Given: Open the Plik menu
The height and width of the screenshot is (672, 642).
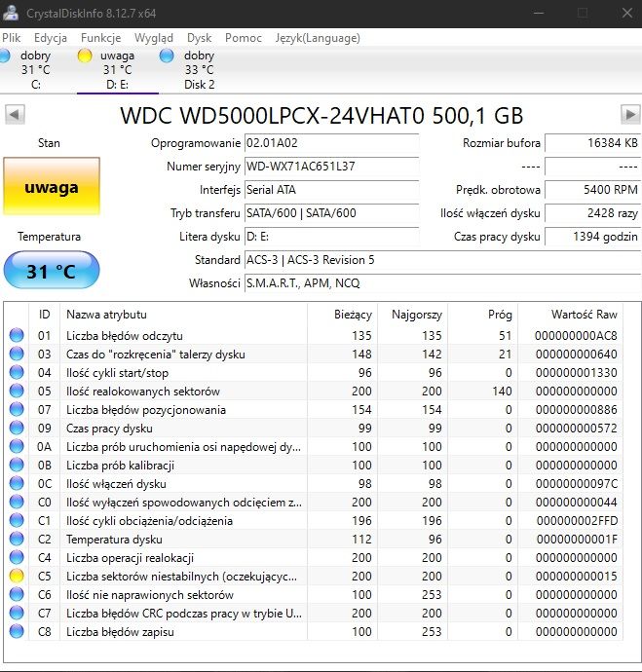Looking at the screenshot, I should [11, 38].
